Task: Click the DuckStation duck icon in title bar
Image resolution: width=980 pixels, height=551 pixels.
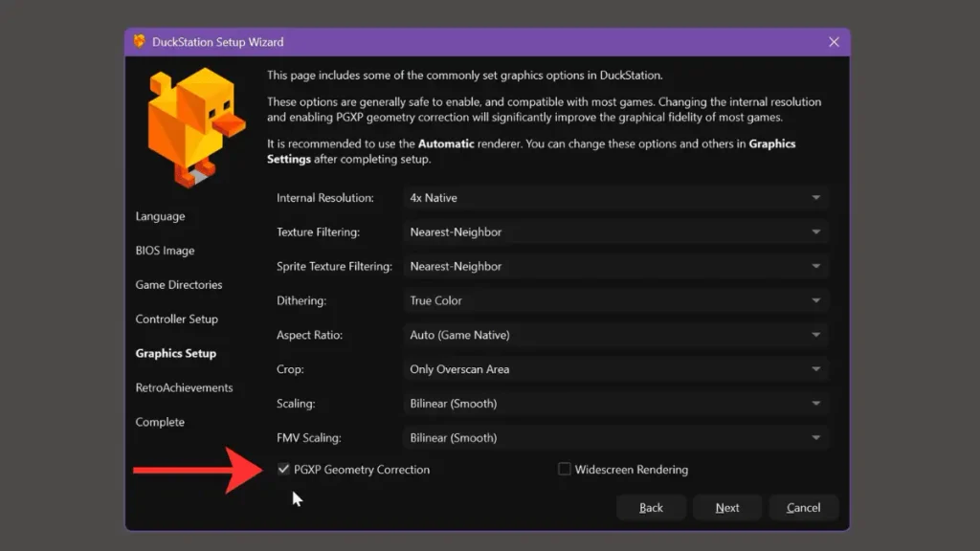Action: (139, 41)
